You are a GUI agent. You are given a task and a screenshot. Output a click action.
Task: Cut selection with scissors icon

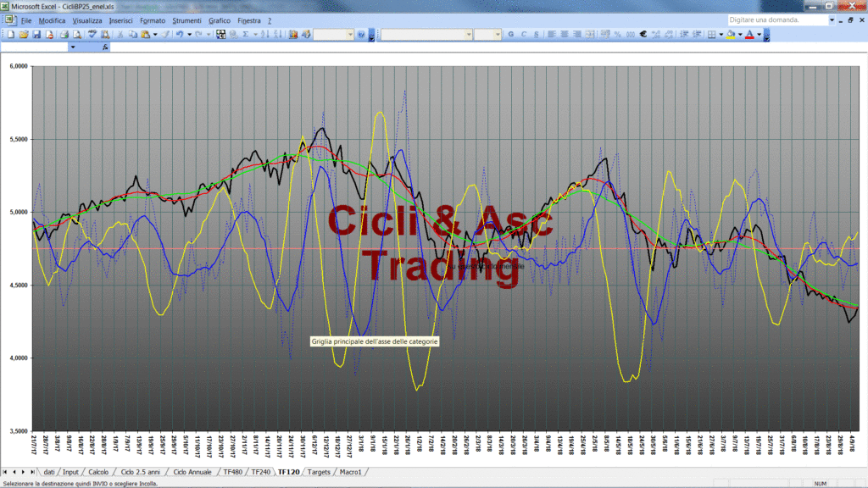tap(120, 34)
